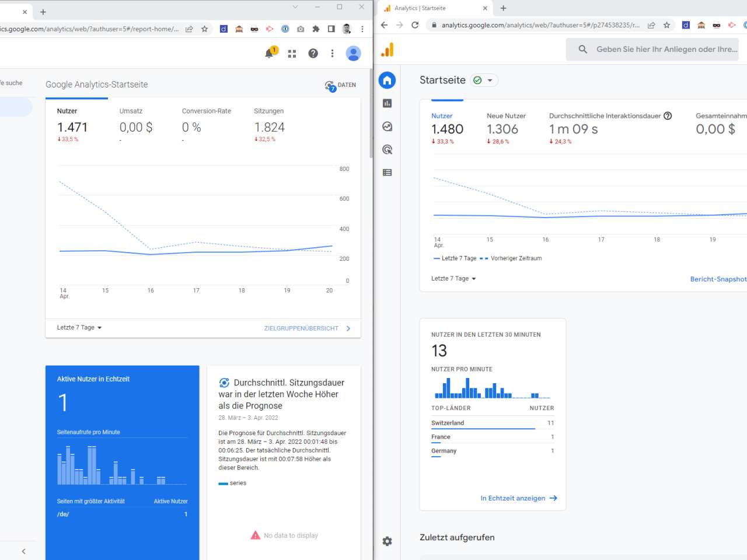This screenshot has height=560, width=747.
Task: Collapse the left sidebar with the chevron arrow
Action: [23, 551]
